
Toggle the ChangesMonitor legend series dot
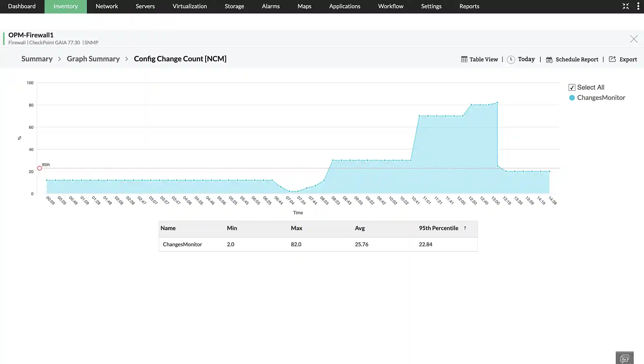pos(572,98)
